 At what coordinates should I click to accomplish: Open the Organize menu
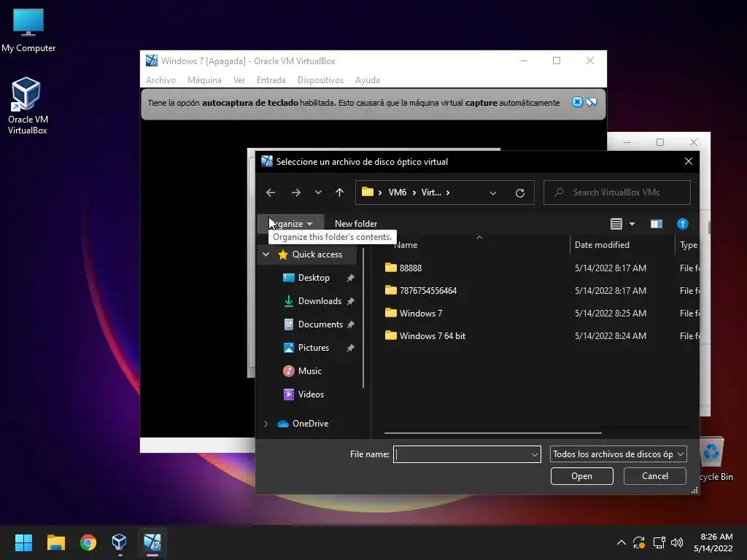pyautogui.click(x=290, y=223)
